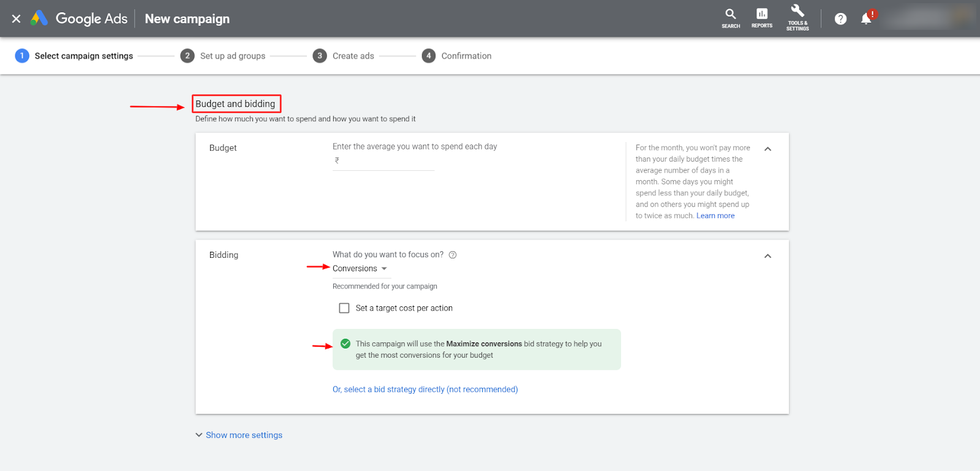Go to Set up ad groups step
The image size is (980, 471).
pyautogui.click(x=224, y=56)
